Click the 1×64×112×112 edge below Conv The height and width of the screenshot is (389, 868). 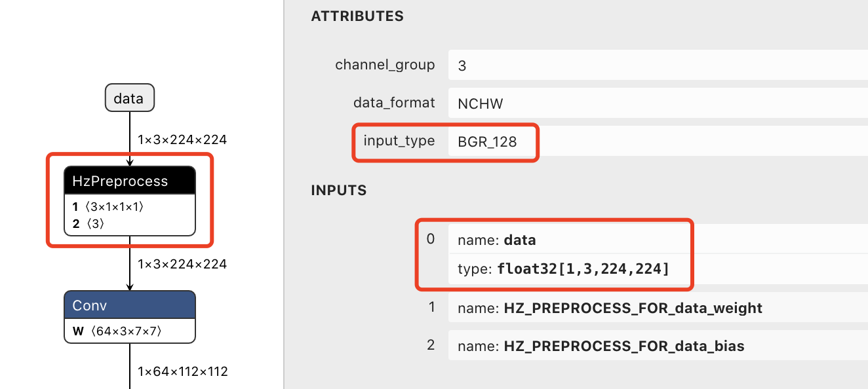pyautogui.click(x=130, y=371)
